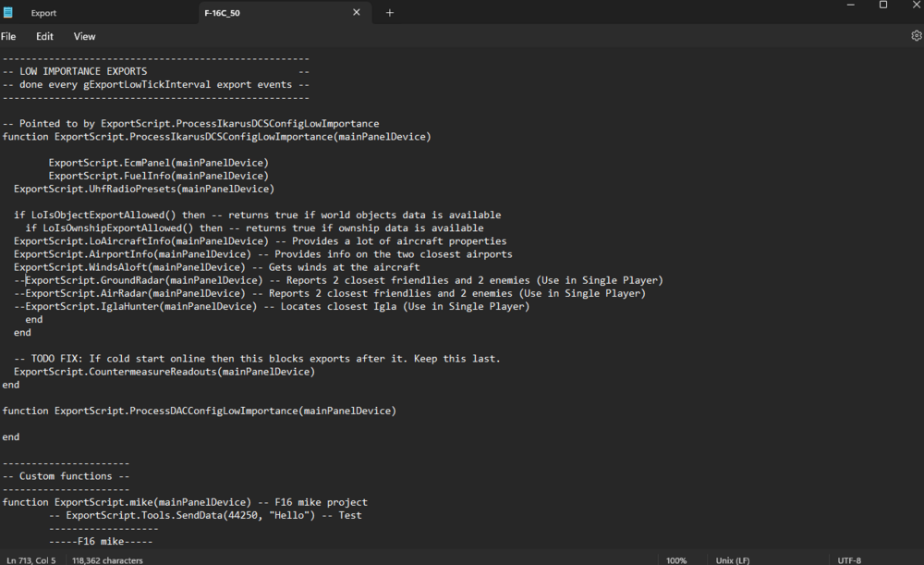The height and width of the screenshot is (565, 924).
Task: Close the Notepad window
Action: pos(914,6)
